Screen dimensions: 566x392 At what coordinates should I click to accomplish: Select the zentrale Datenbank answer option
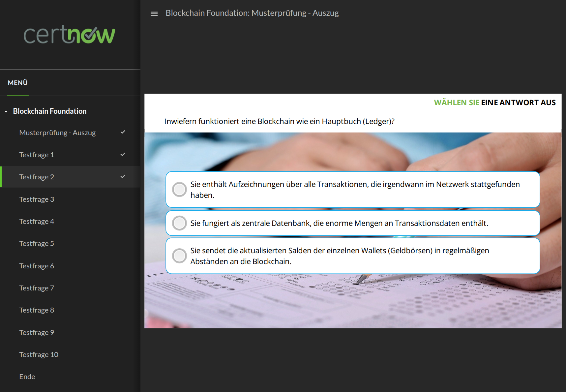(x=180, y=223)
